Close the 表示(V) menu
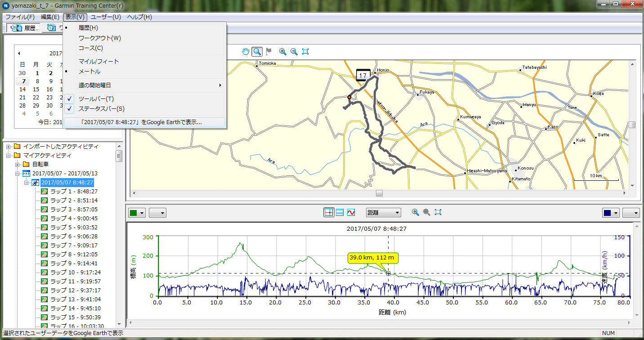The image size is (644, 340). (75, 17)
